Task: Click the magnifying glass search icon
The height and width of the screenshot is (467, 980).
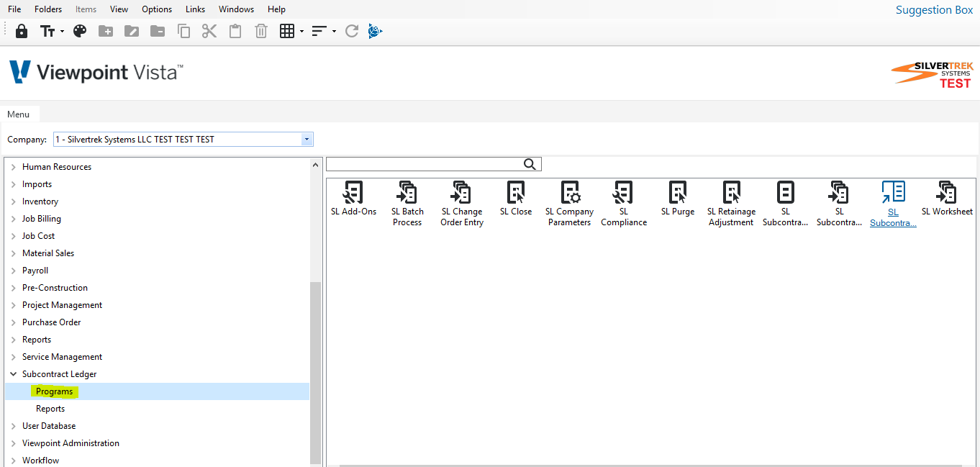Action: tap(530, 164)
